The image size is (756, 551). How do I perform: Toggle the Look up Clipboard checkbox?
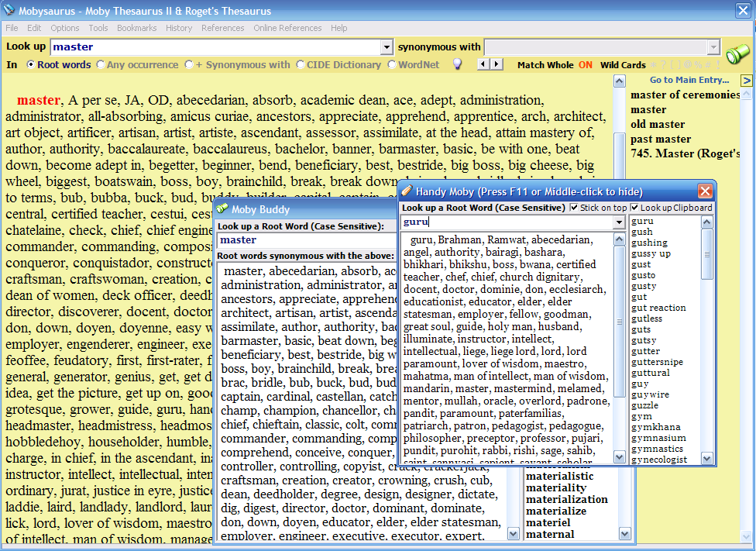tap(634, 208)
